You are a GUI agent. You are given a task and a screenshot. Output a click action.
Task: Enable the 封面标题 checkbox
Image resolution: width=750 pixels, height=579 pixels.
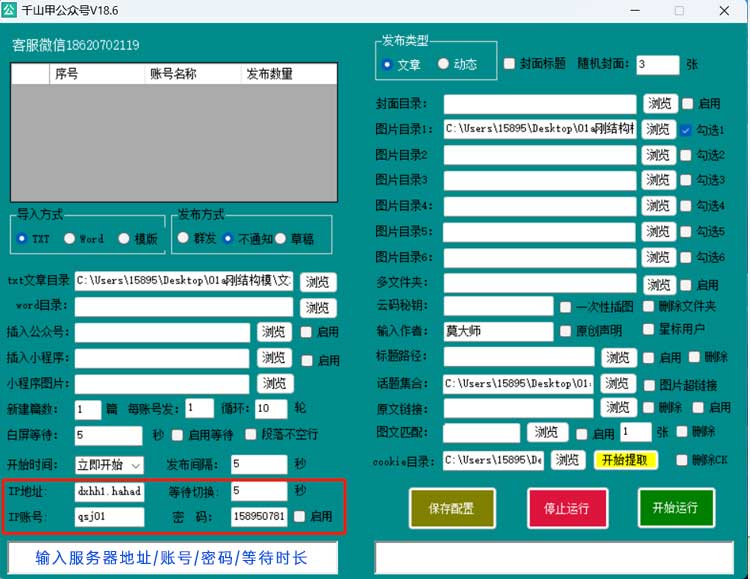510,64
